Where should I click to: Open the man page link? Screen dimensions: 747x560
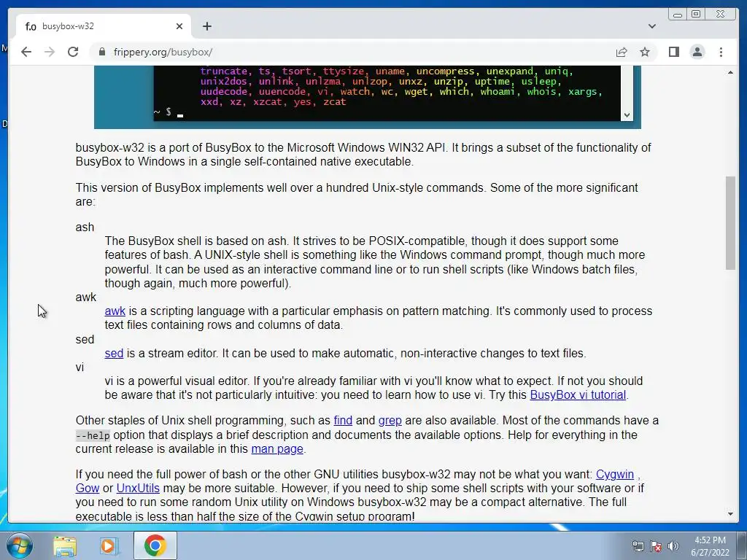point(277,448)
